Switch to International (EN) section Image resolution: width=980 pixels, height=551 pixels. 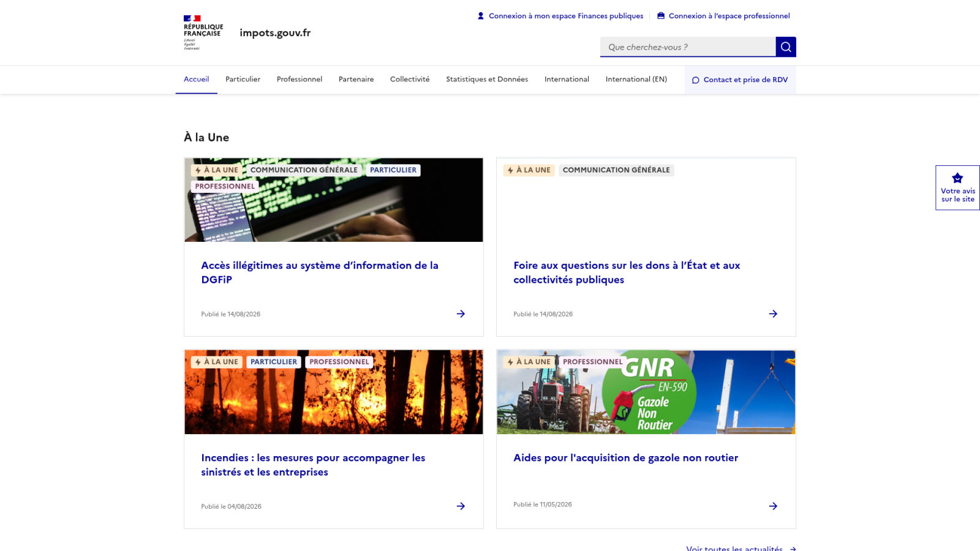coord(636,80)
